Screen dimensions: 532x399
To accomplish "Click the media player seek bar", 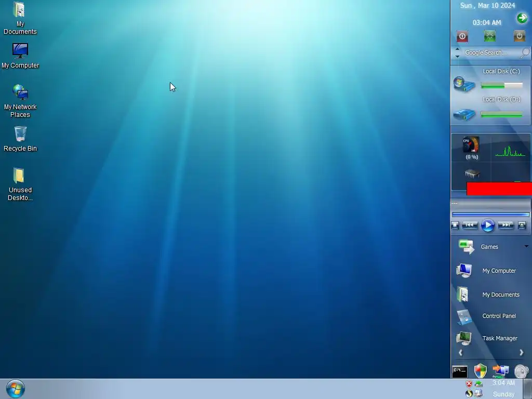I will coord(490,215).
